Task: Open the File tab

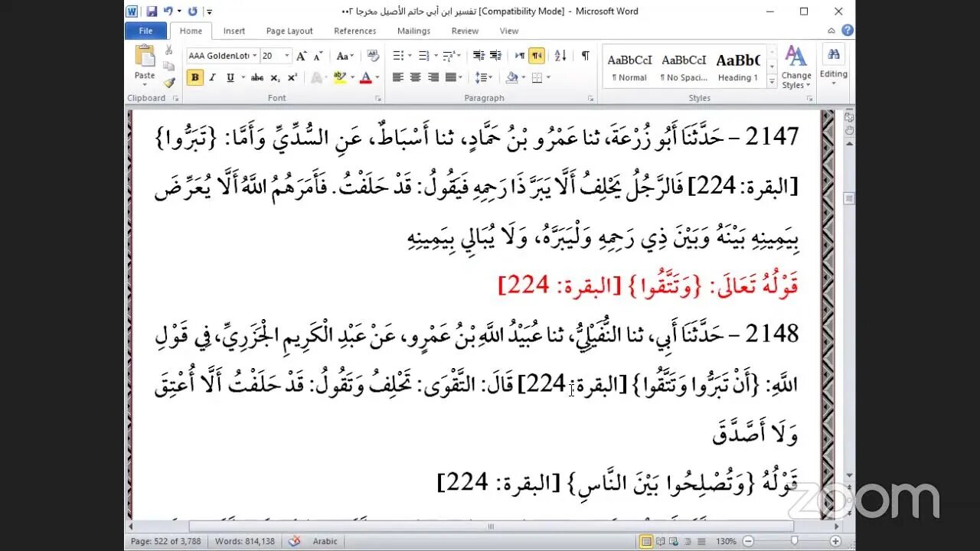Action: 145,31
